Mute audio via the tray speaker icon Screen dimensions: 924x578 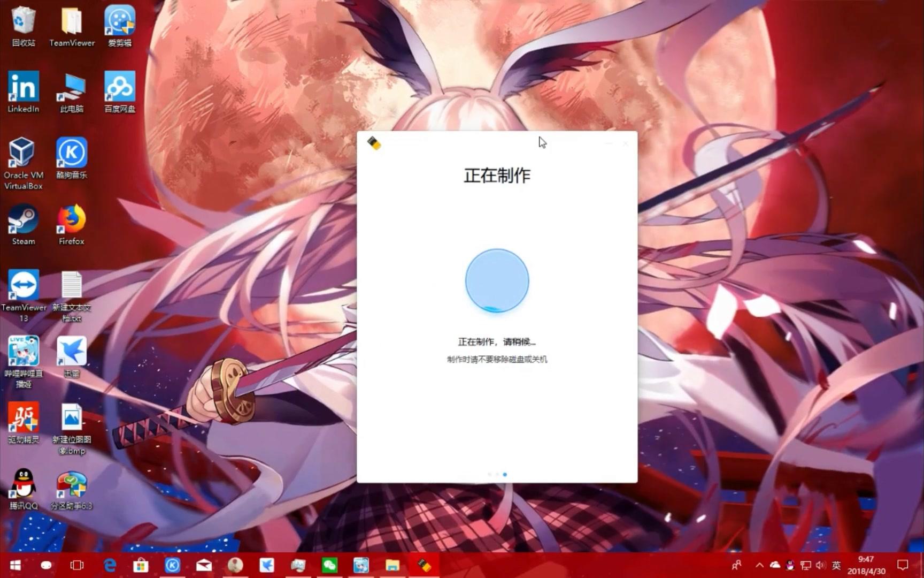pyautogui.click(x=820, y=565)
